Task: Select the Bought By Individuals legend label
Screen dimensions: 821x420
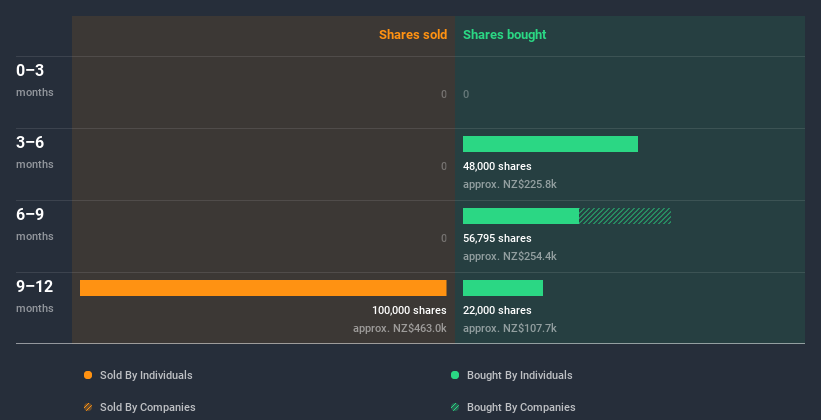Action: point(519,375)
